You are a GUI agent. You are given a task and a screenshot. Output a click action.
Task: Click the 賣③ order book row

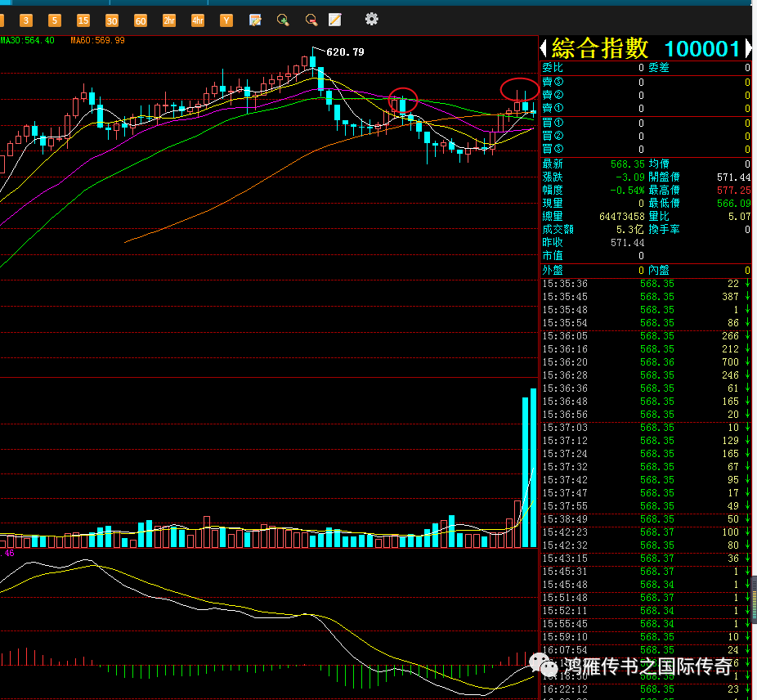[646, 82]
